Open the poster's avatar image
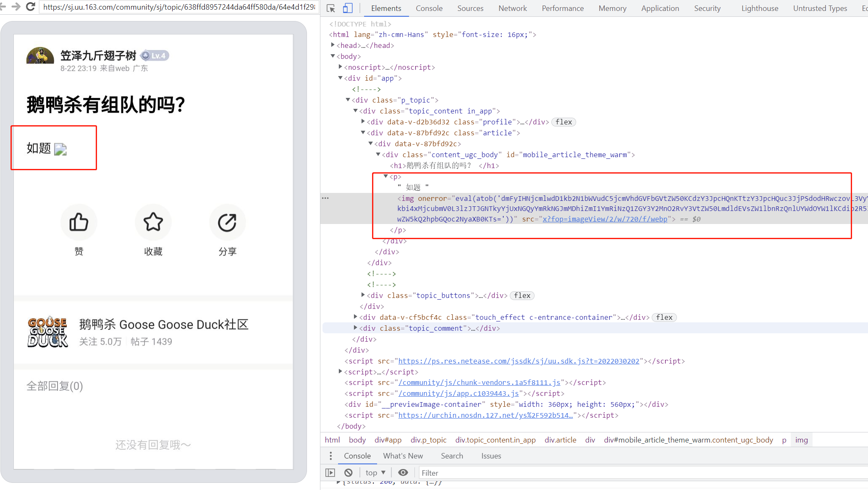The height and width of the screenshot is (490, 868). pyautogui.click(x=40, y=55)
